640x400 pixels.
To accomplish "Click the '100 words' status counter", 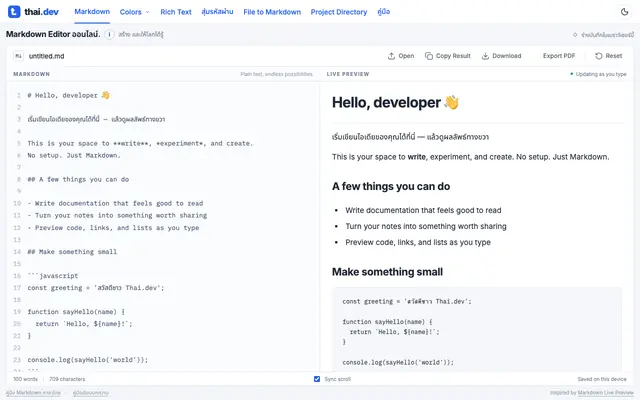I will (x=25, y=379).
